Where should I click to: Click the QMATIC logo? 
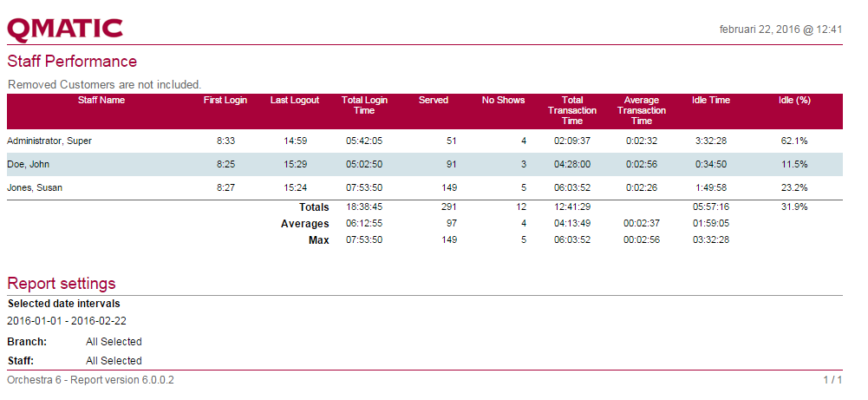tap(65, 28)
